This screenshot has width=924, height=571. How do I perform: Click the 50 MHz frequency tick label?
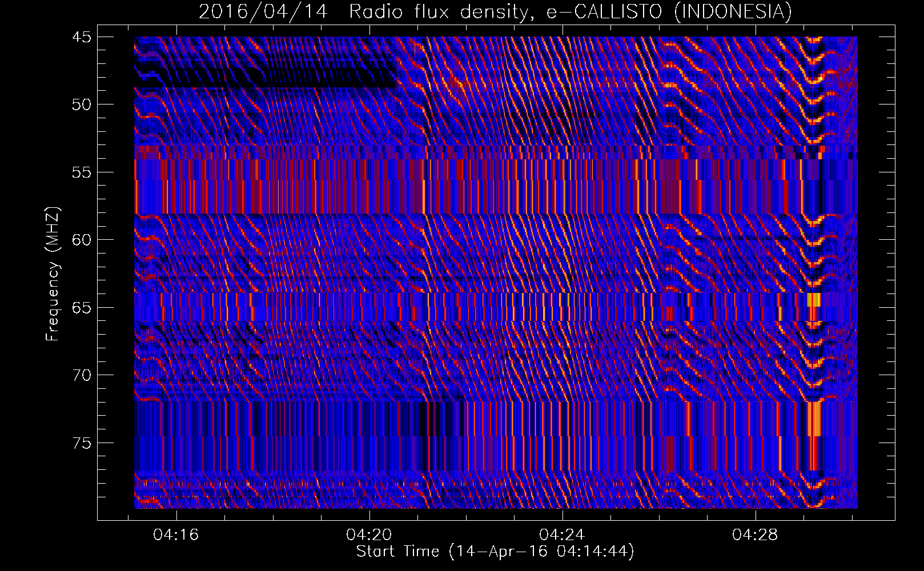click(81, 104)
